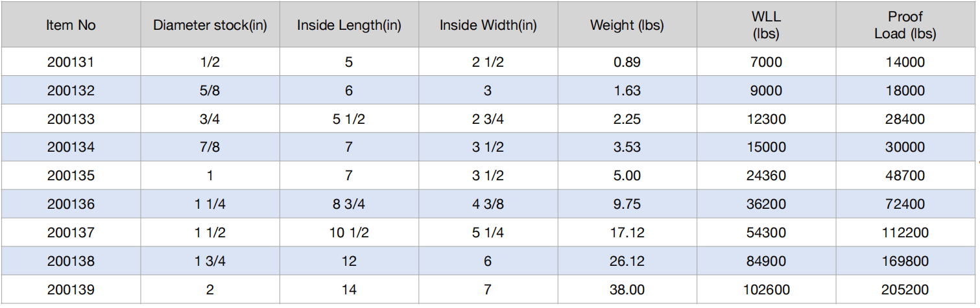Click the Proof Load (lbs) header
The height and width of the screenshot is (308, 980).
click(905, 25)
